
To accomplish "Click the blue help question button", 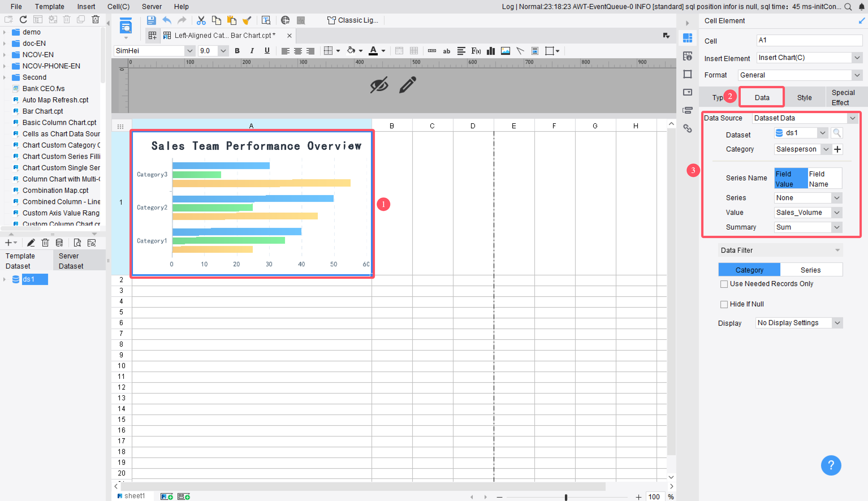I will 831,466.
